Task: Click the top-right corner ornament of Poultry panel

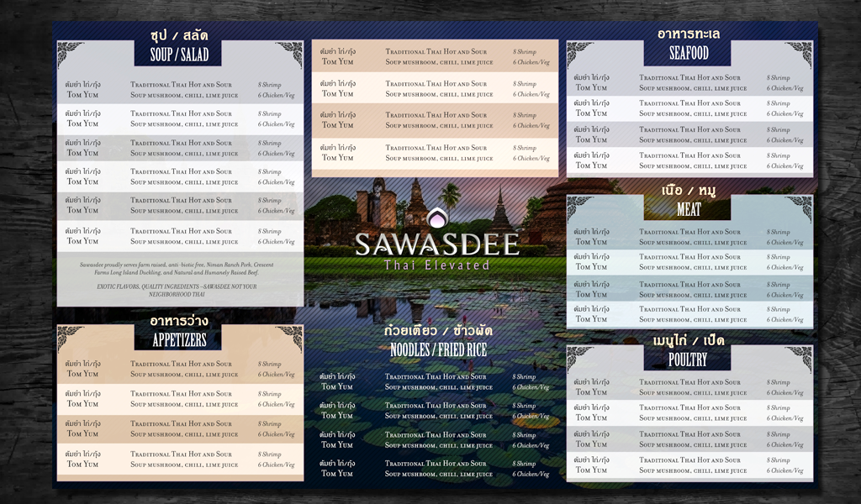Action: pos(798,359)
